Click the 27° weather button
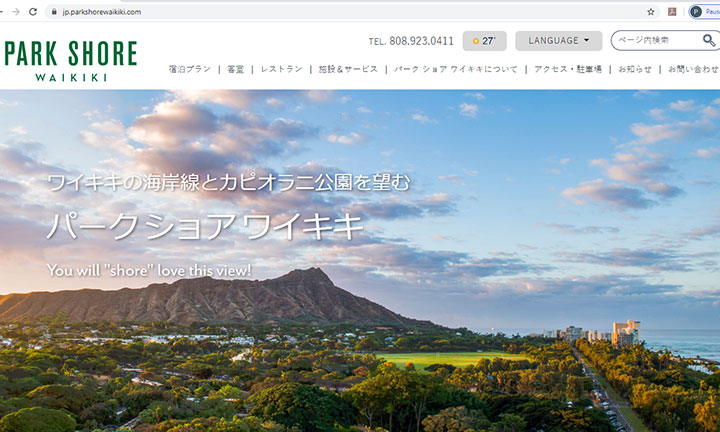 [484, 41]
